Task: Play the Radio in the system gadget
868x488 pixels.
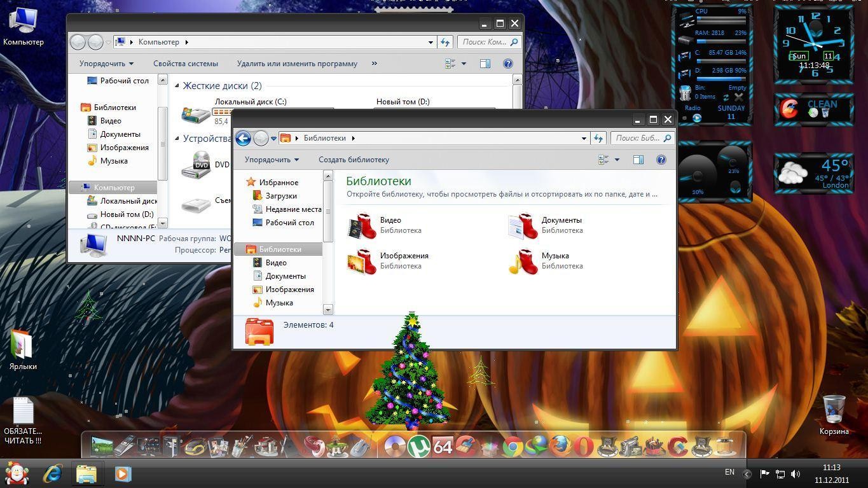Action: click(697, 118)
